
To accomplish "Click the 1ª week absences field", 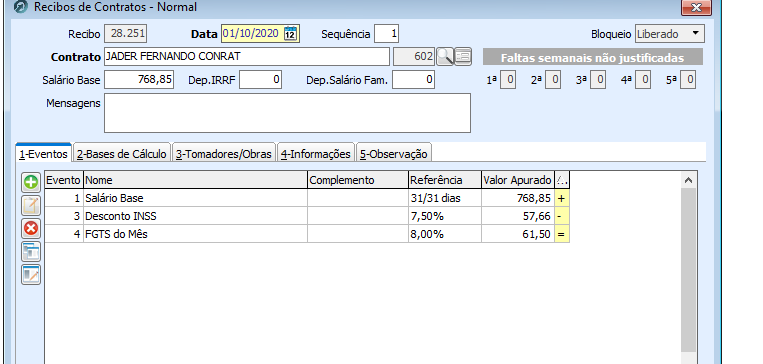I will coord(508,80).
